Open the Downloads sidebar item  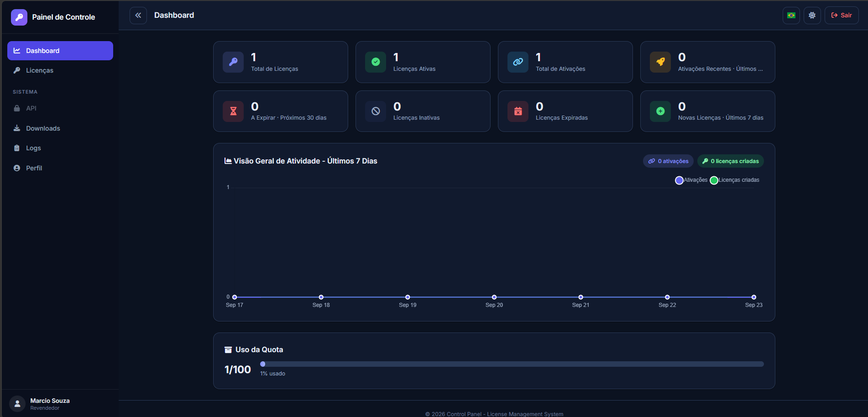60,128
